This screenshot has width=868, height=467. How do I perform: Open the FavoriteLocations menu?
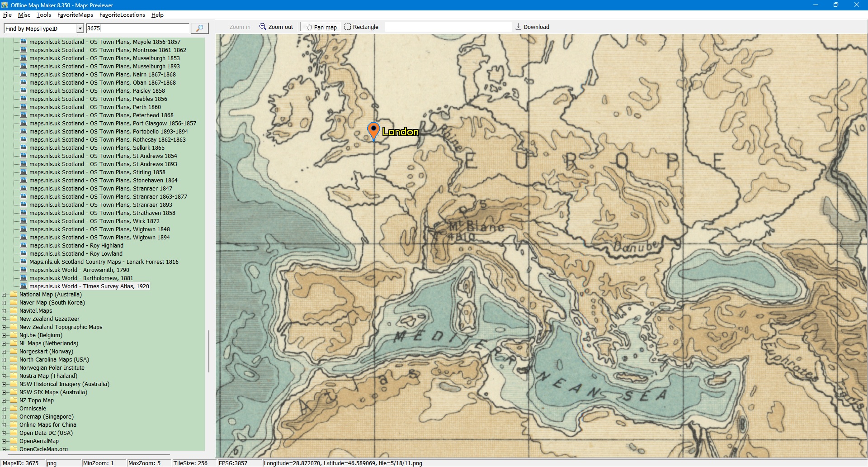pyautogui.click(x=122, y=15)
